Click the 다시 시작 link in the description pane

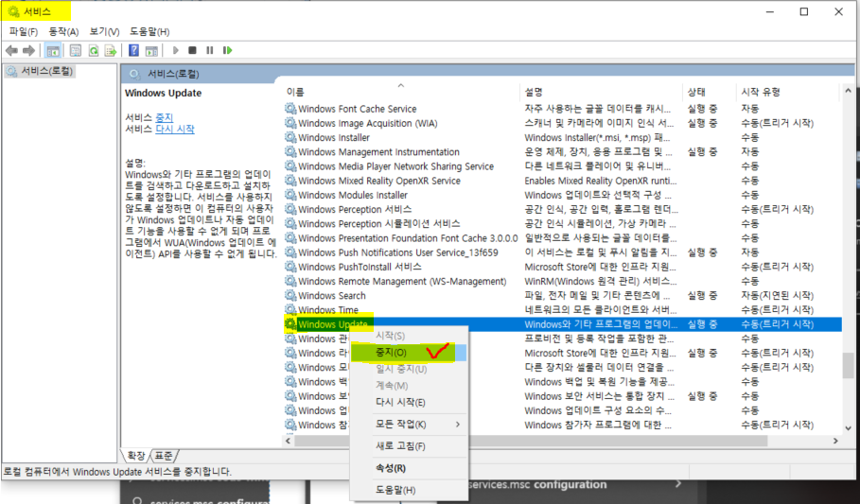(175, 129)
